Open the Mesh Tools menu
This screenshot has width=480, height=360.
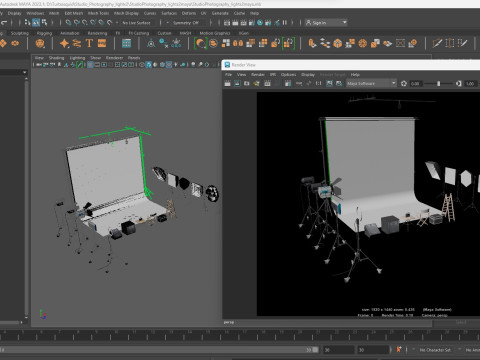(98, 13)
